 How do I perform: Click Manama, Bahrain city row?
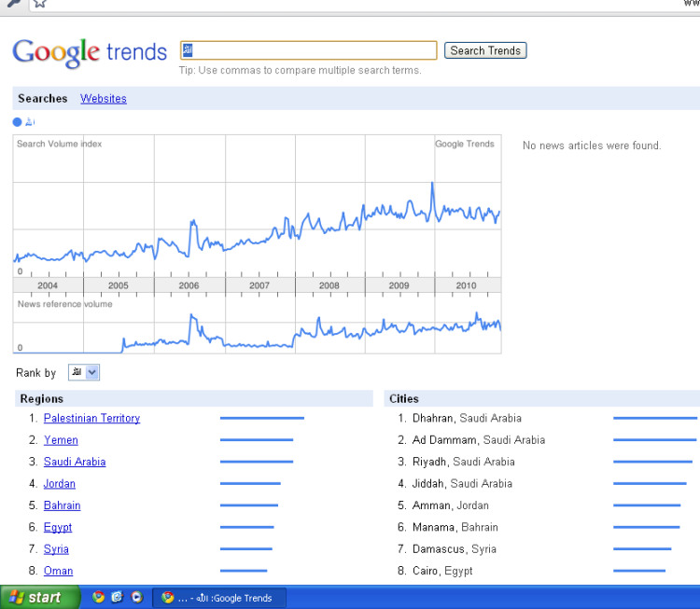pyautogui.click(x=455, y=527)
